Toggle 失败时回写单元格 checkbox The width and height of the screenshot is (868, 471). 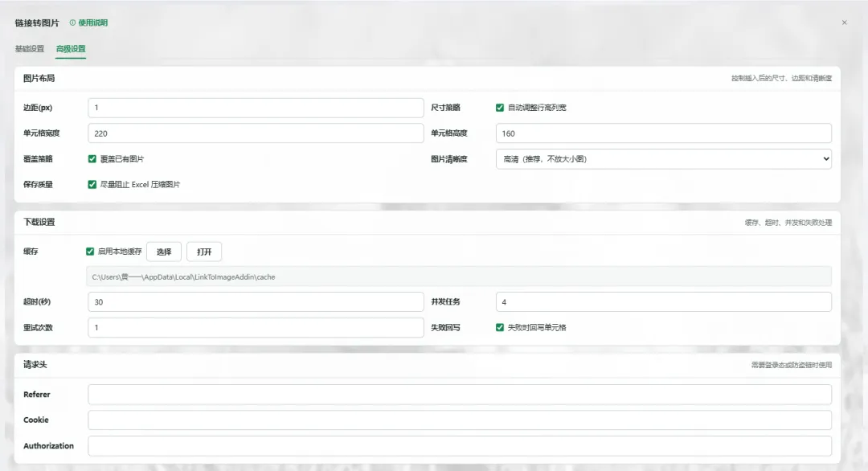coord(500,328)
